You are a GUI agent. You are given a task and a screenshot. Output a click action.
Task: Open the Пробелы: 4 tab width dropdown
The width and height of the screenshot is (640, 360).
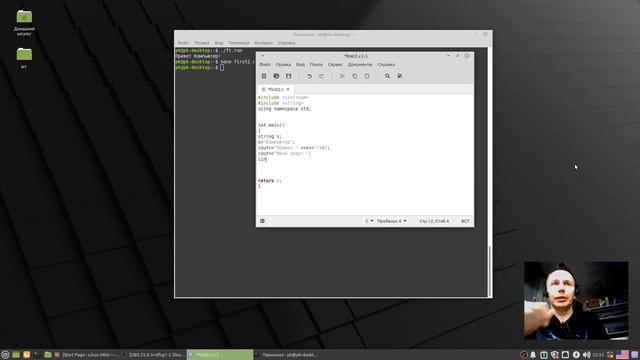tap(392, 221)
